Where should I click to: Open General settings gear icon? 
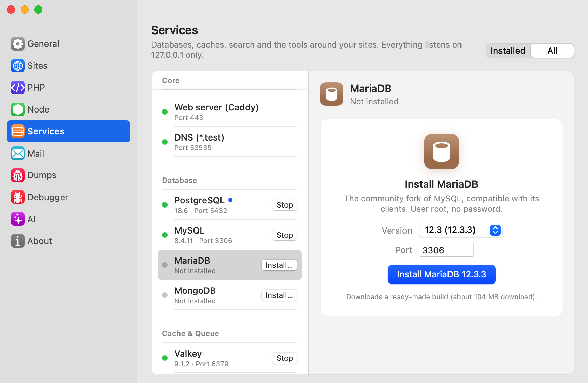[x=18, y=44]
